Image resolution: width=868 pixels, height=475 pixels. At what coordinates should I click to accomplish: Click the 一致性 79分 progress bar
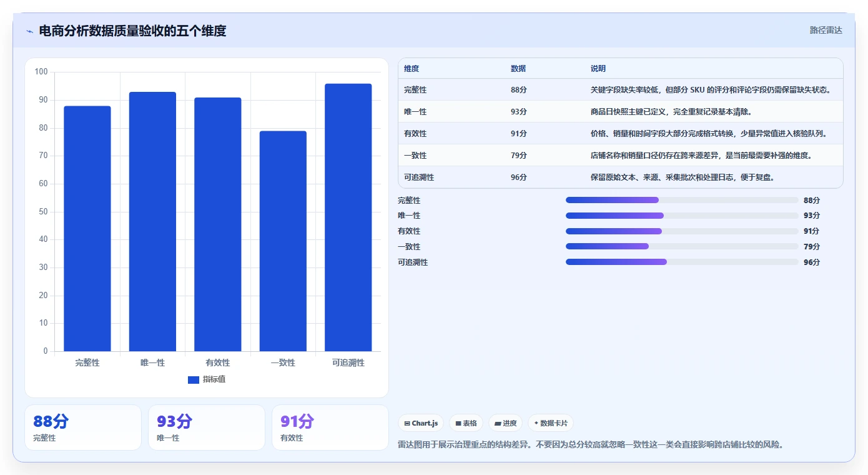[682, 246]
